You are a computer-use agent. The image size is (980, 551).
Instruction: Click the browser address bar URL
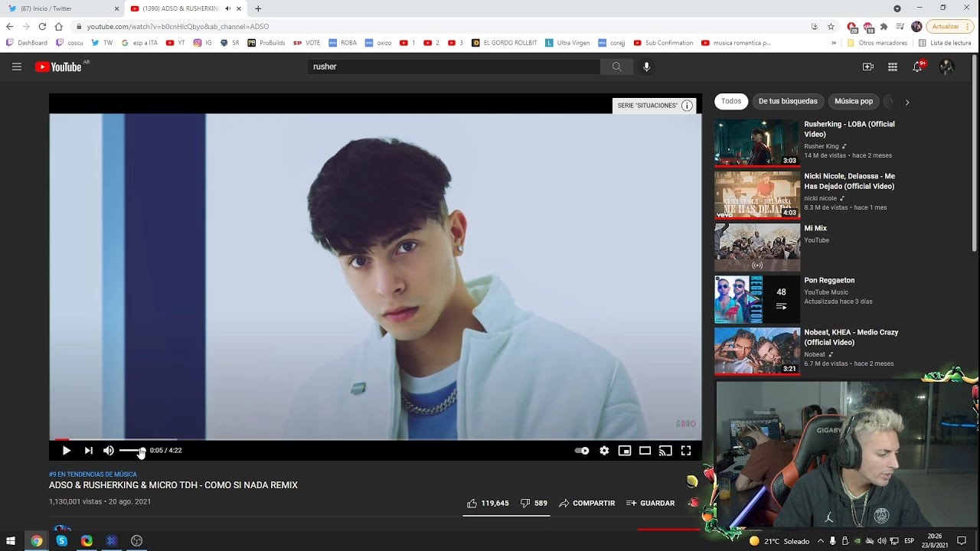point(178,26)
